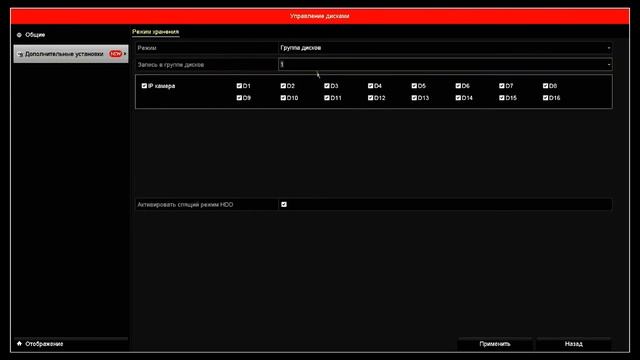Uncheck camera D4 checkbox
This screenshot has width=640, height=360.
[370, 86]
